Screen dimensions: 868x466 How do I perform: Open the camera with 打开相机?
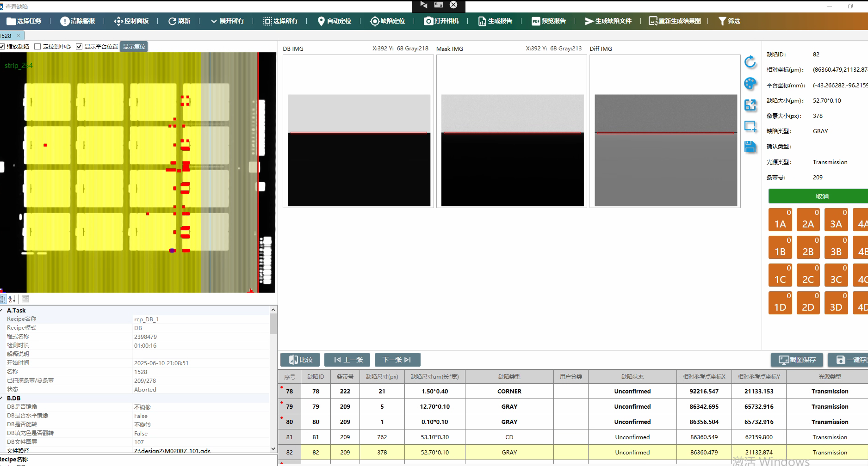pyautogui.click(x=441, y=21)
